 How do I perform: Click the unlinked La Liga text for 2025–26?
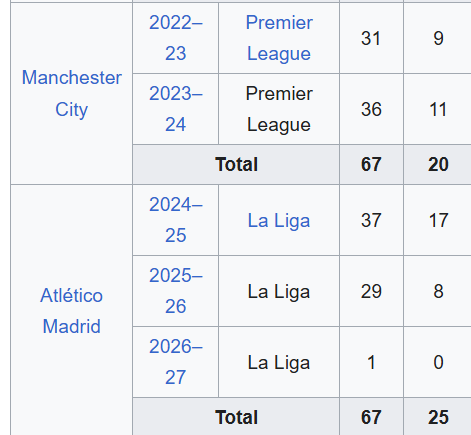coord(279,291)
